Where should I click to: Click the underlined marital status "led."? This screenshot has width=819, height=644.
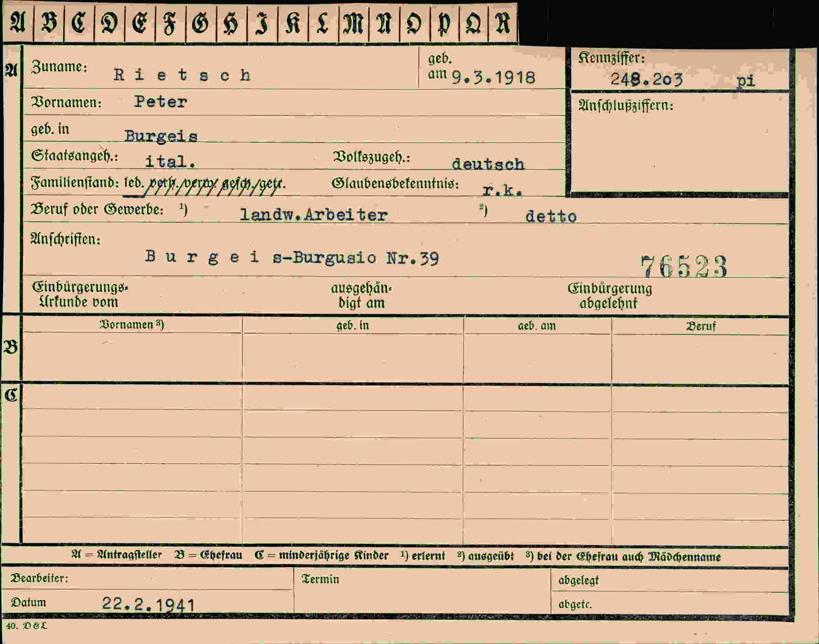pyautogui.click(x=134, y=183)
